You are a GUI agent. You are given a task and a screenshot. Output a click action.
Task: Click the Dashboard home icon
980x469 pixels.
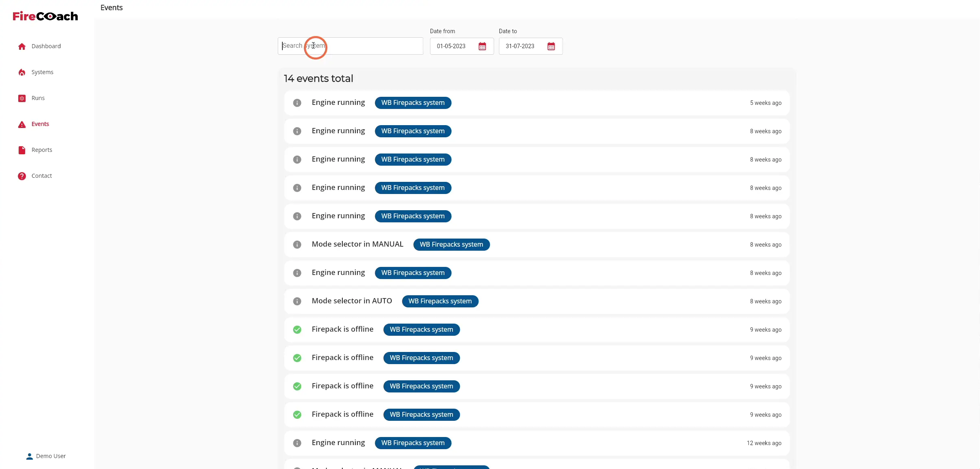tap(22, 46)
